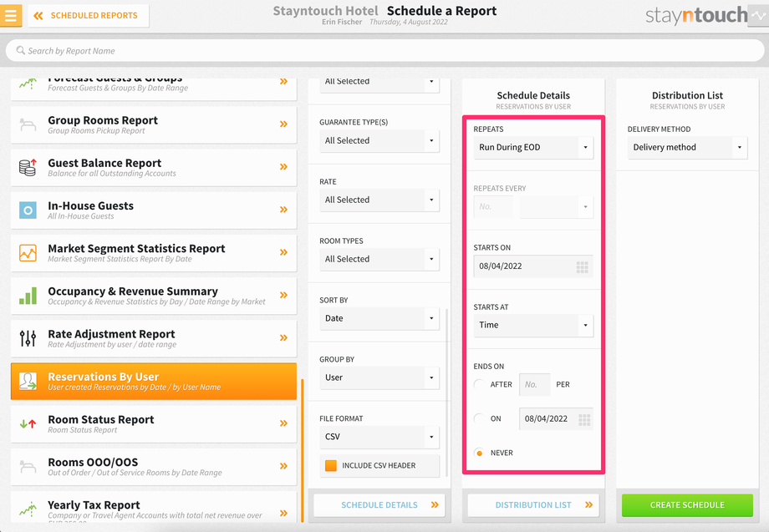The image size is (769, 532).
Task: Open In-House Guests via its chevrons
Action: (x=283, y=210)
